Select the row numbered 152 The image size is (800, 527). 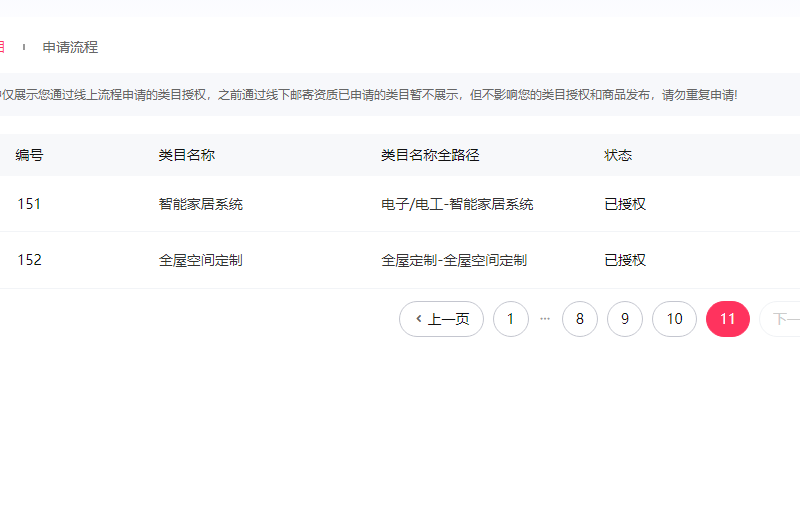(29, 260)
